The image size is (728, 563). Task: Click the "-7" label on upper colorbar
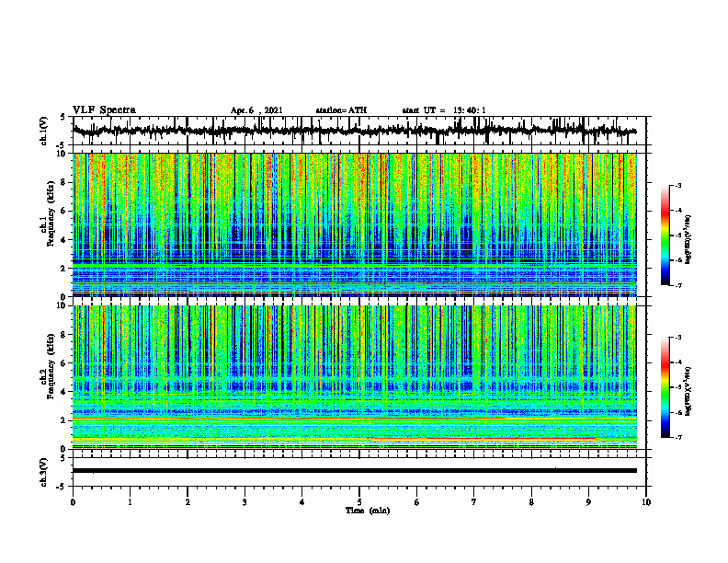pyautogui.click(x=678, y=285)
